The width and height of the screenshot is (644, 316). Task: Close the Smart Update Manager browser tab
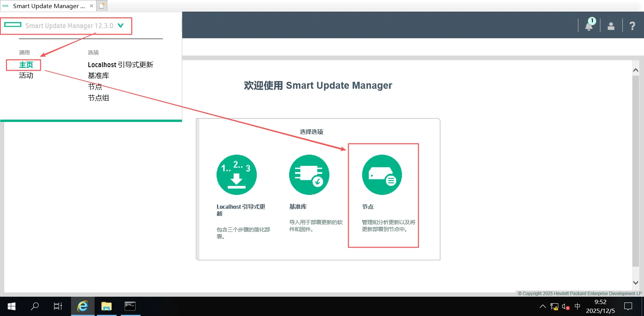pos(92,6)
